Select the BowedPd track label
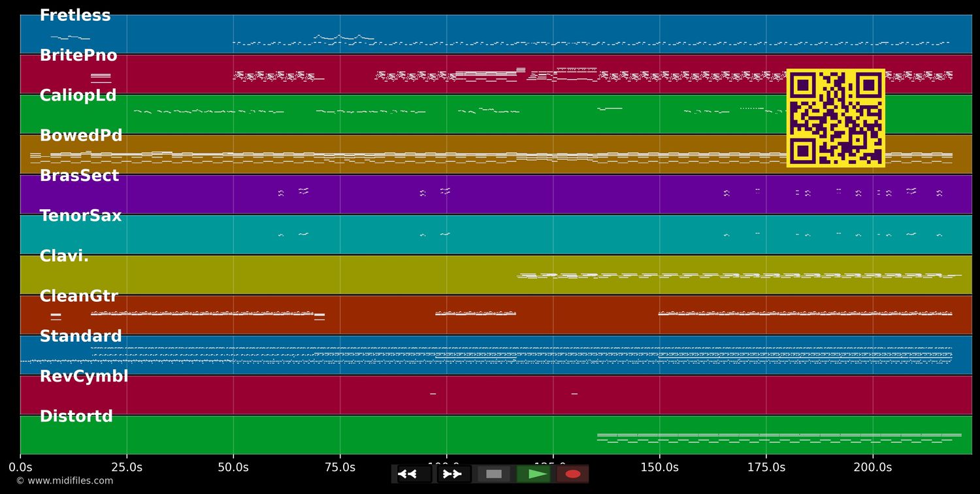 click(x=81, y=136)
